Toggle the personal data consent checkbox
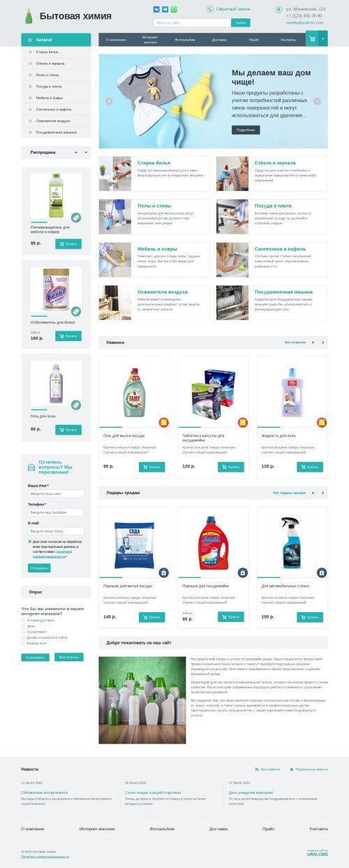Screen dimensions: 349x868 point(30,542)
